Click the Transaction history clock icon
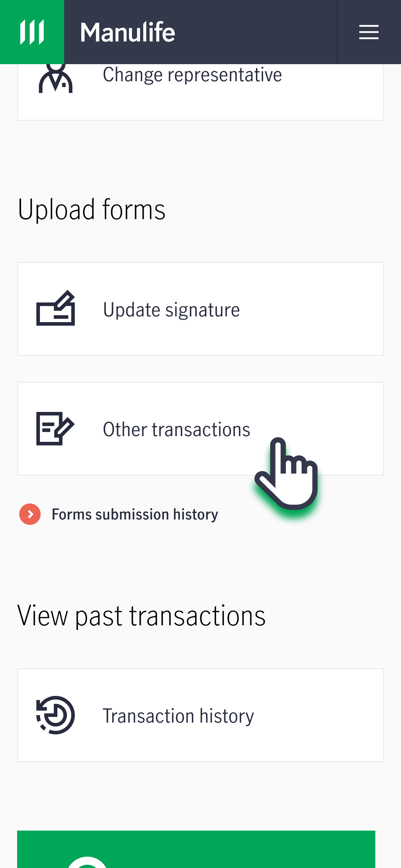Screen dimensions: 401x868 pyautogui.click(x=56, y=715)
